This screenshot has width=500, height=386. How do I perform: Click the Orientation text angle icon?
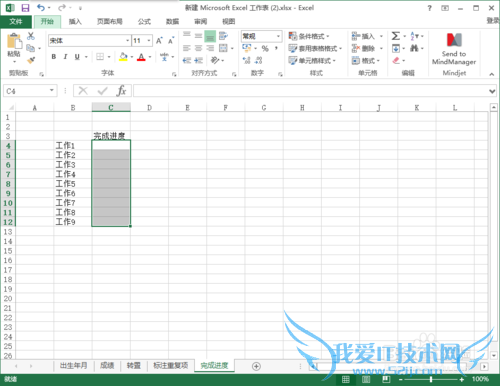pyautogui.click(x=215, y=60)
